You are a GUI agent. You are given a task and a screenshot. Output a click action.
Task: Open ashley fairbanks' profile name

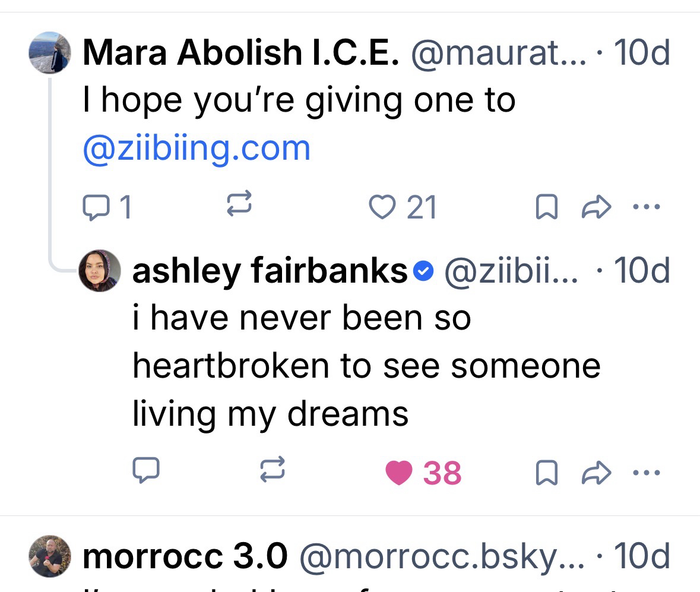(x=270, y=271)
